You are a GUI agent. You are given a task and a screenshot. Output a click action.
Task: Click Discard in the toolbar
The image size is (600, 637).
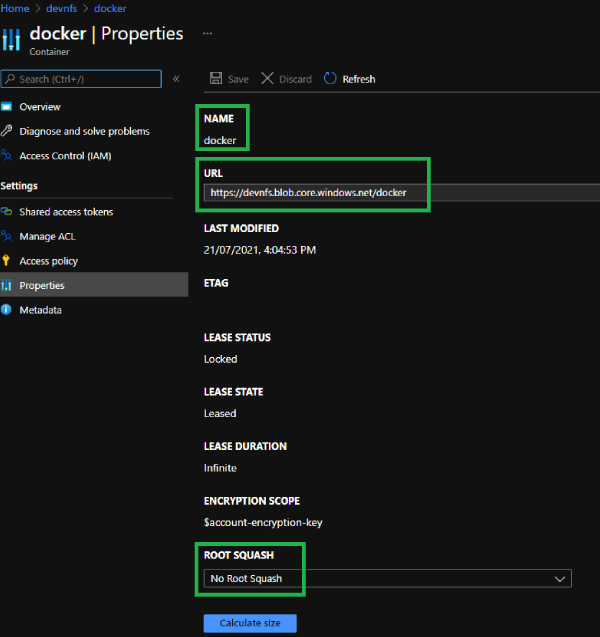click(x=287, y=79)
